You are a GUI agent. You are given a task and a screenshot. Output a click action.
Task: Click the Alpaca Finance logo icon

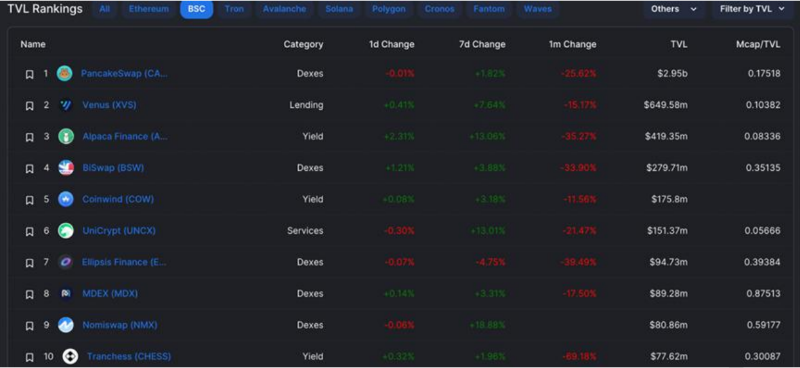point(66,137)
